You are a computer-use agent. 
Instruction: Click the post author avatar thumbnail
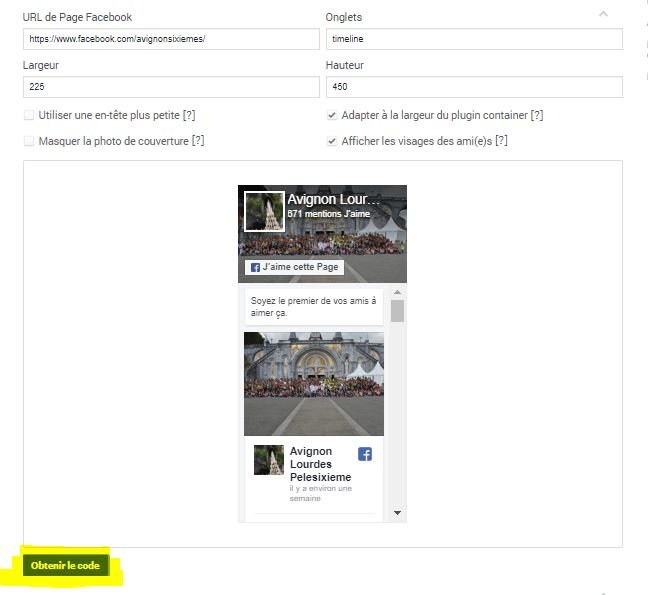coord(269,460)
